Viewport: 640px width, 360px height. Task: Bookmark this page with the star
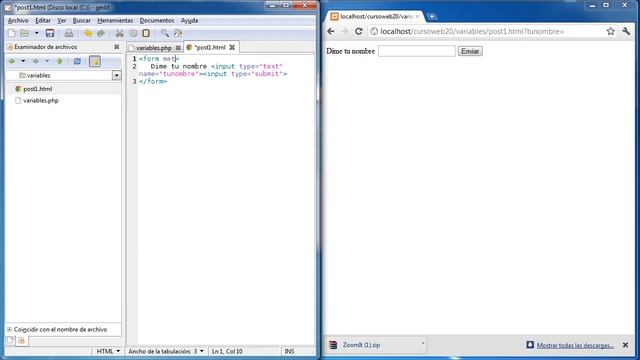click(x=610, y=31)
